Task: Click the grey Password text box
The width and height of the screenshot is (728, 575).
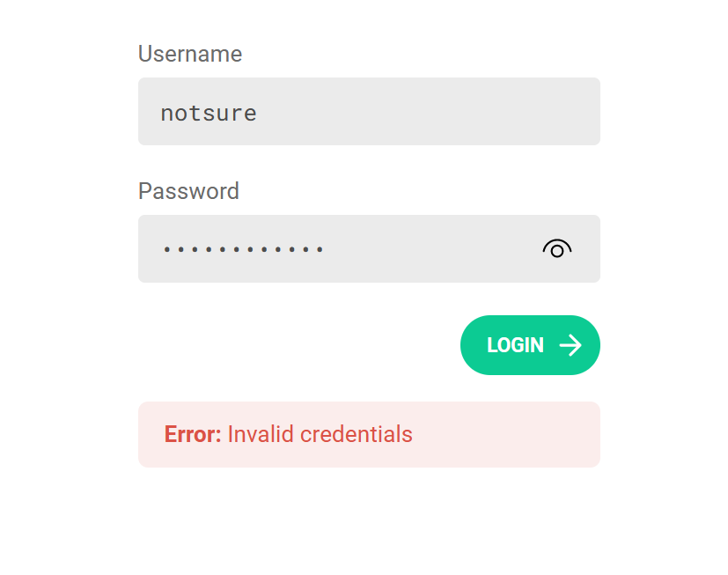Action: [369, 249]
